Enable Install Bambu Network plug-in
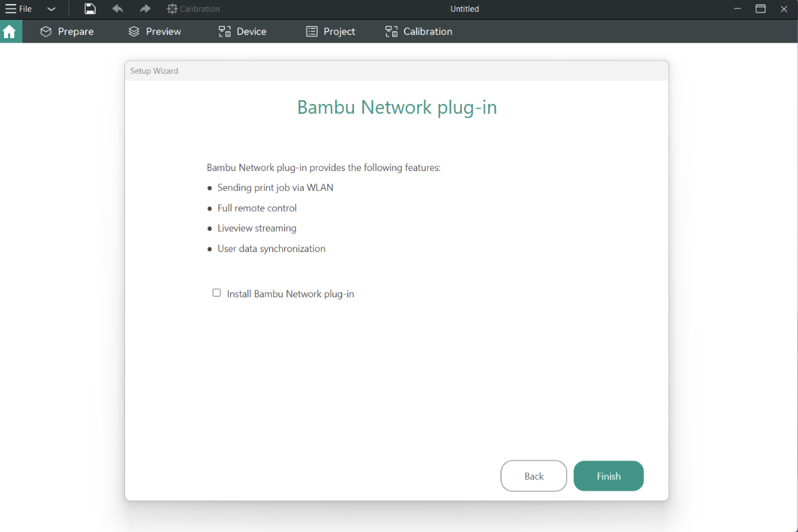The image size is (798, 532). 216,293
